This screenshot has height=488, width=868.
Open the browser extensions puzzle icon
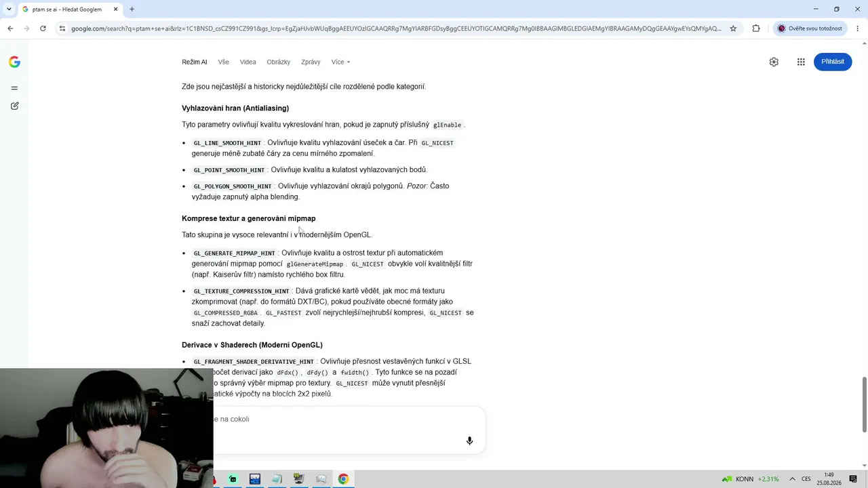point(756,28)
